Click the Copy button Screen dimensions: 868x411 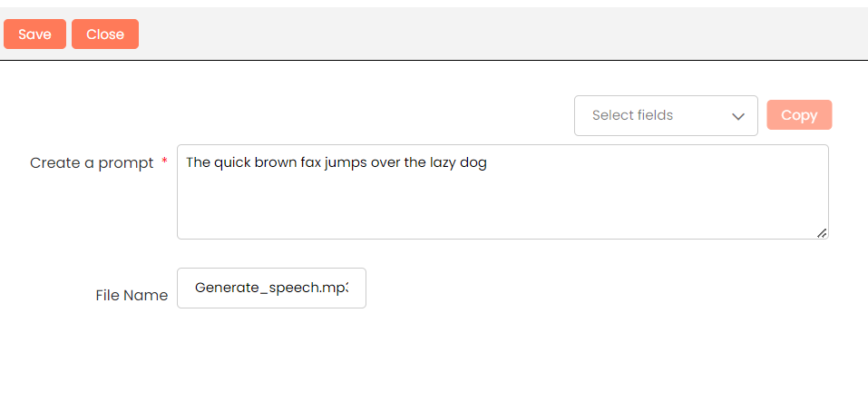click(798, 115)
